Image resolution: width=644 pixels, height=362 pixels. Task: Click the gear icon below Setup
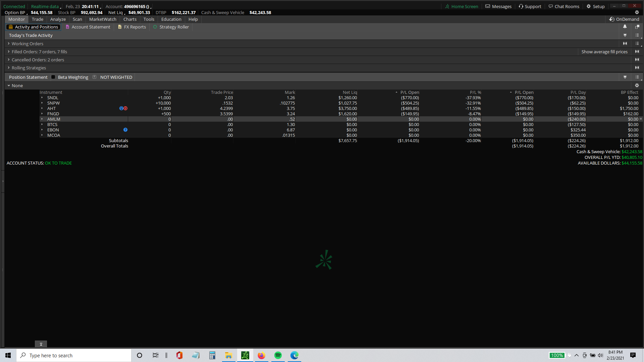click(x=637, y=12)
